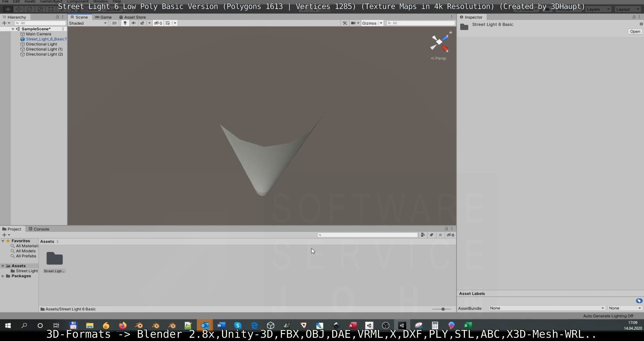The height and width of the screenshot is (341, 644).
Task: Open scene effects dropdown arrow
Action: tap(149, 23)
